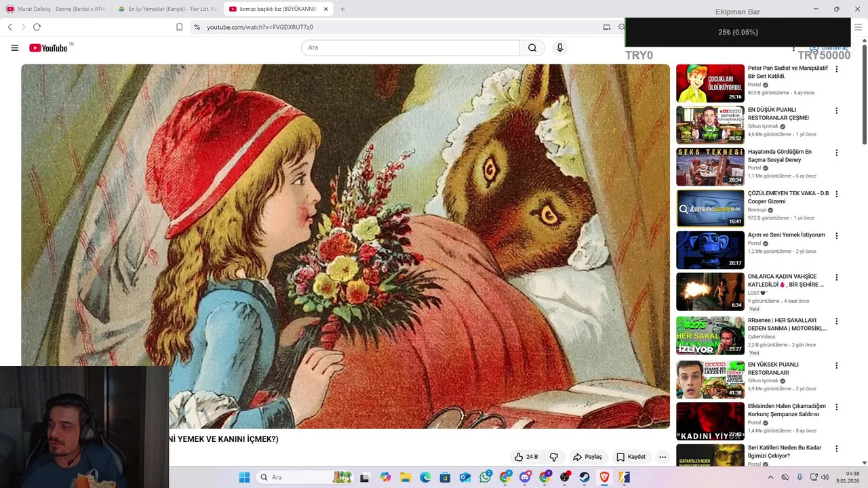Click the Windows taskbar search box

(304, 477)
